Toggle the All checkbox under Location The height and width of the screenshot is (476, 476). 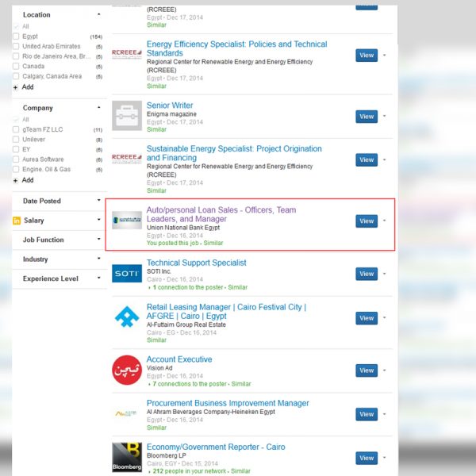[x=16, y=26]
